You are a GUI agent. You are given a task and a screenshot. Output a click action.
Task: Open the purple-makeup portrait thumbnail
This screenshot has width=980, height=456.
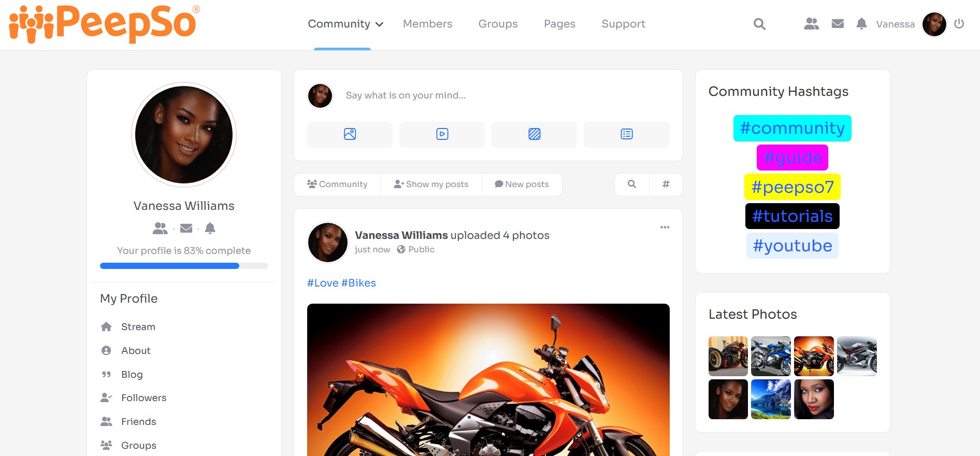point(814,399)
